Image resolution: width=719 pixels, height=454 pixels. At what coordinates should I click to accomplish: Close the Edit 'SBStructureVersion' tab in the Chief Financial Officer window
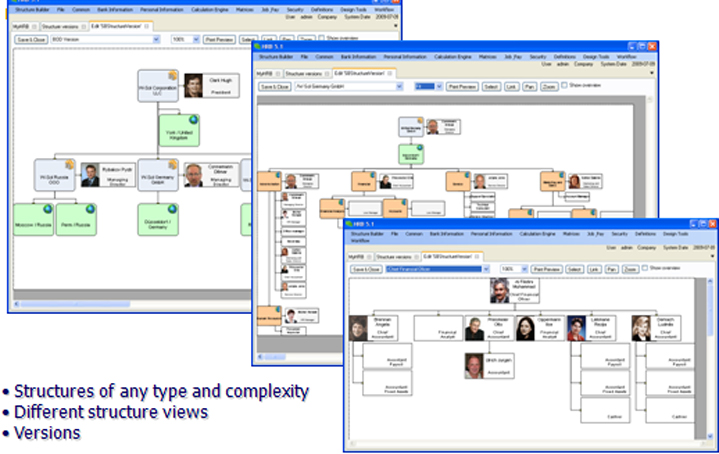pyautogui.click(x=477, y=257)
